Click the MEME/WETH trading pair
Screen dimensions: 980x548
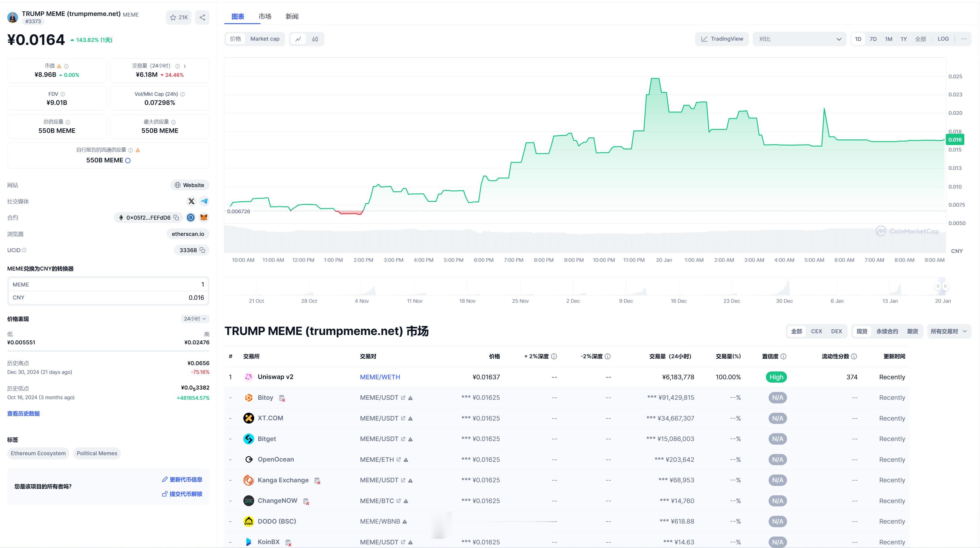click(x=380, y=377)
